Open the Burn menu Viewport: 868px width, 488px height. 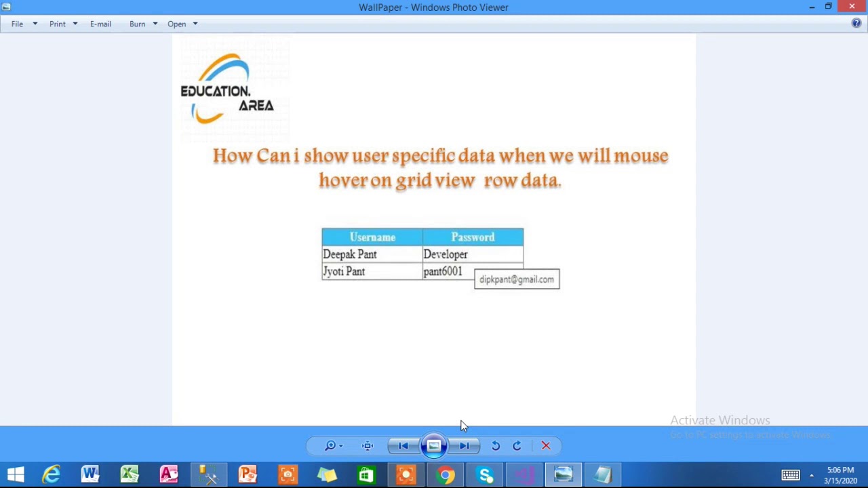[x=138, y=24]
